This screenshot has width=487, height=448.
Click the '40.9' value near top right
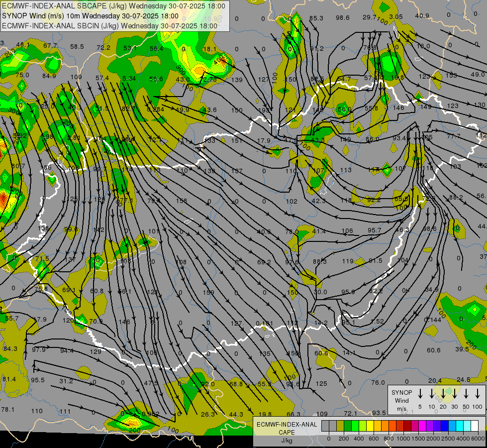click(422, 15)
